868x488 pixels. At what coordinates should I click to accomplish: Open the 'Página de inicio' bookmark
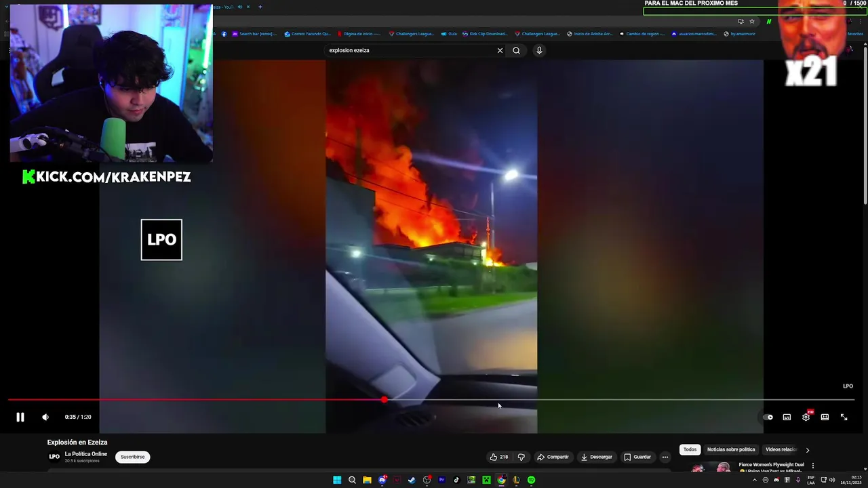point(359,34)
